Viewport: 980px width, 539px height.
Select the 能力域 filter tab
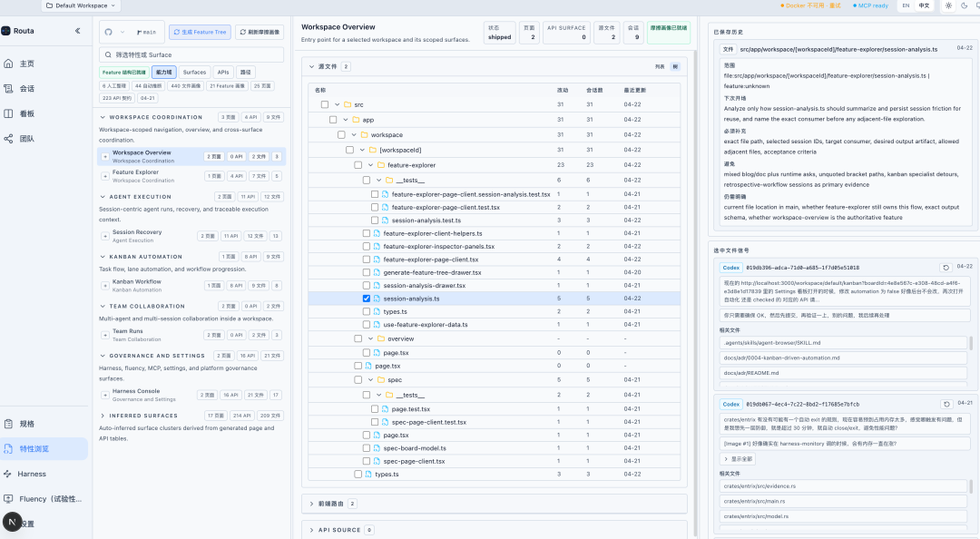pos(163,72)
